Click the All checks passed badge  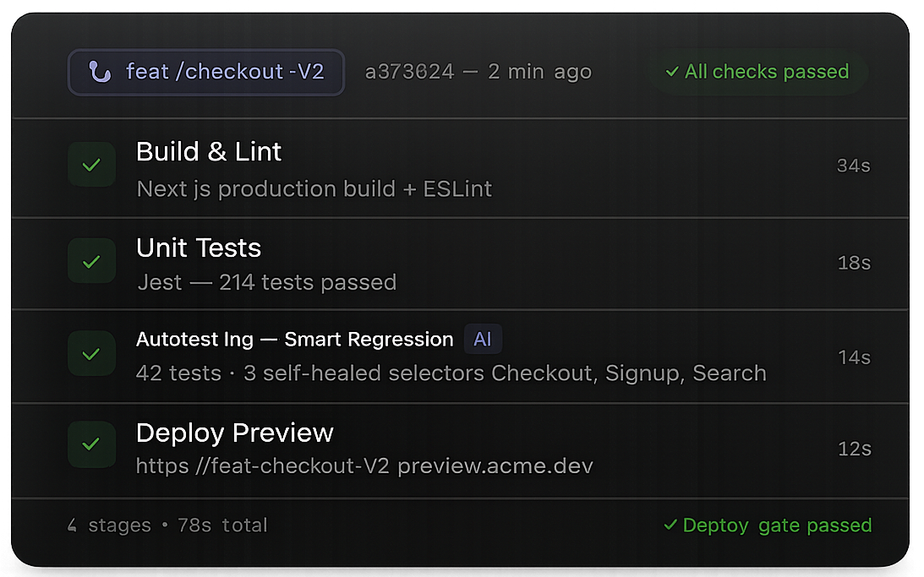[x=757, y=72]
